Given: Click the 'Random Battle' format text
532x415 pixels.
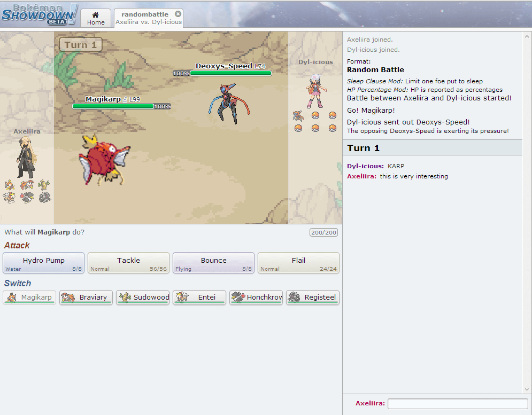Looking at the screenshot, I should (375, 70).
